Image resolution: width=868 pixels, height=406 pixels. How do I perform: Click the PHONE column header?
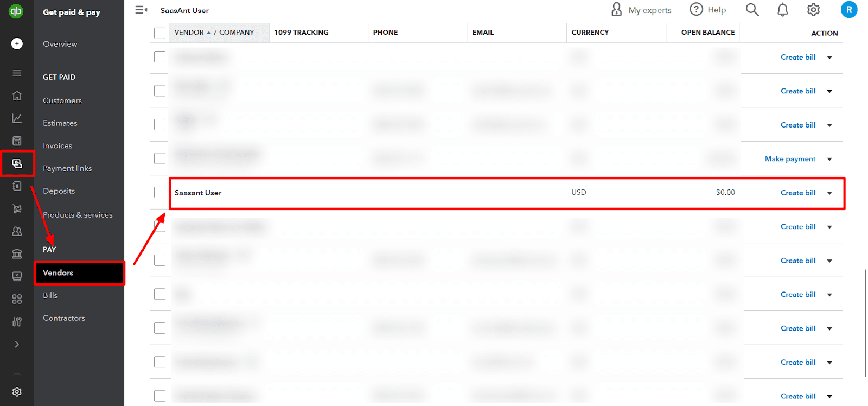(x=385, y=33)
